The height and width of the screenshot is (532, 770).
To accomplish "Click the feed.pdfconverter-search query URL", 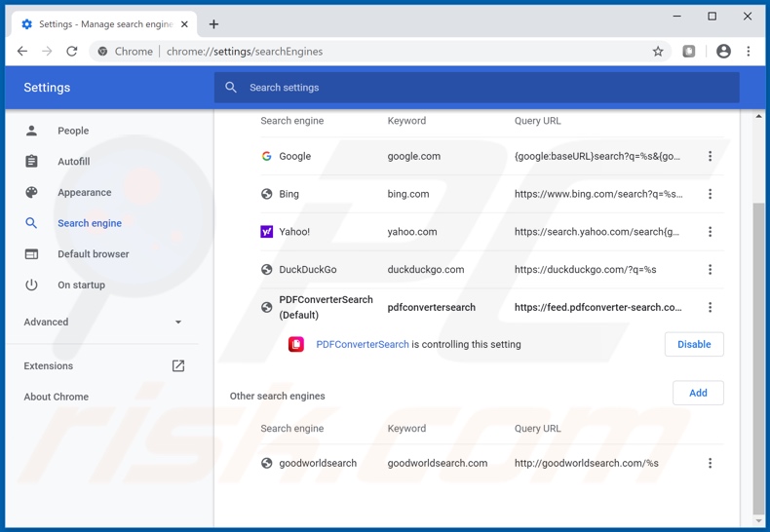I will pos(597,307).
